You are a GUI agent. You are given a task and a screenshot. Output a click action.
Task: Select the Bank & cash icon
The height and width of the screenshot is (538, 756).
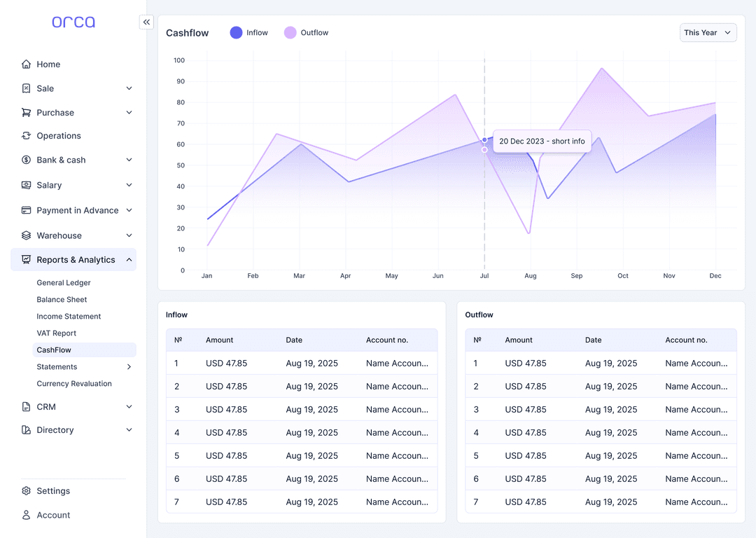pos(27,160)
